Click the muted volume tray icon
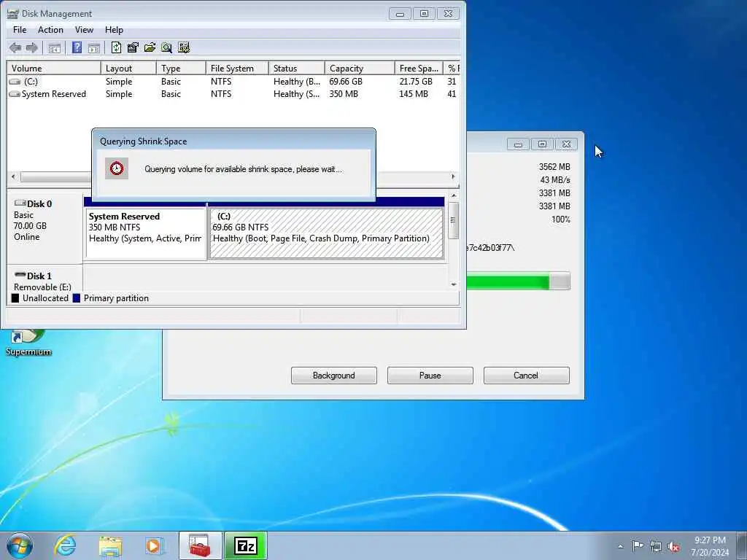This screenshot has height=560, width=747. coord(673,546)
